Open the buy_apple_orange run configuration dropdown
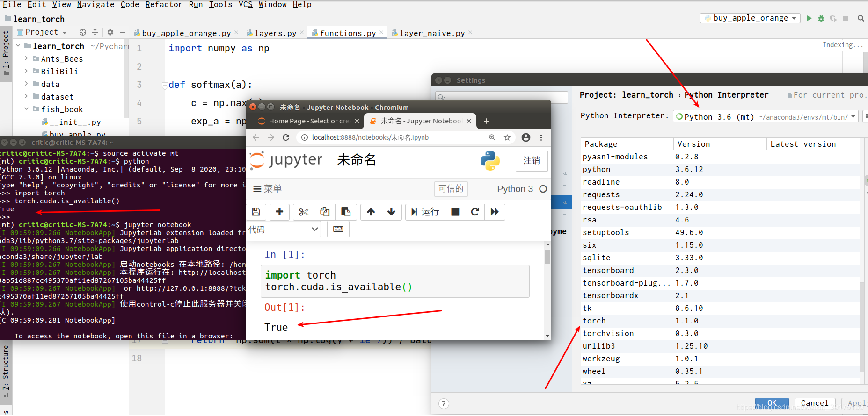Image resolution: width=868 pixels, height=416 pixels. click(751, 18)
